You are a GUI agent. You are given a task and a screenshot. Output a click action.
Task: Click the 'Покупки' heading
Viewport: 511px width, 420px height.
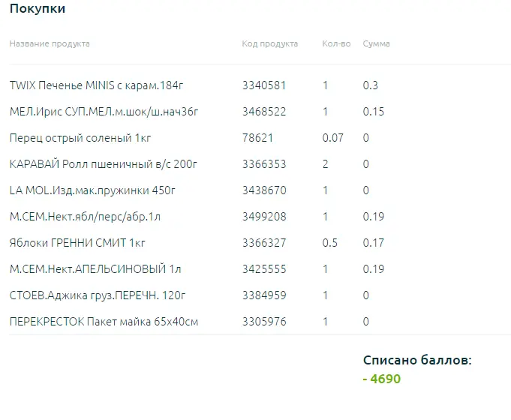coord(38,9)
